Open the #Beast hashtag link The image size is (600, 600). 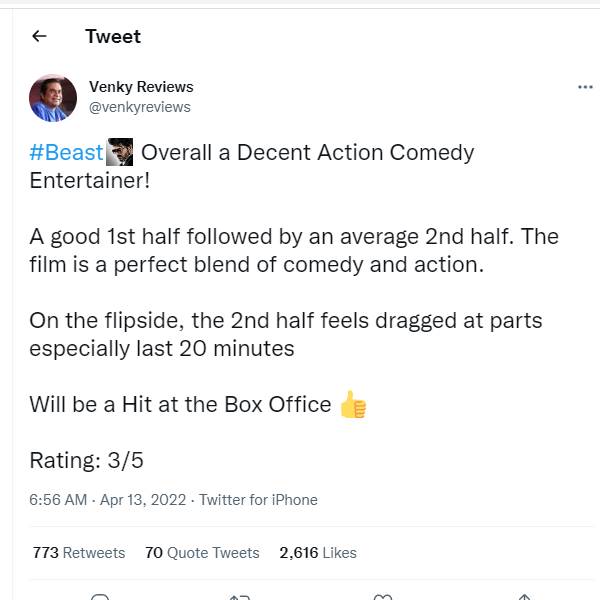point(66,152)
